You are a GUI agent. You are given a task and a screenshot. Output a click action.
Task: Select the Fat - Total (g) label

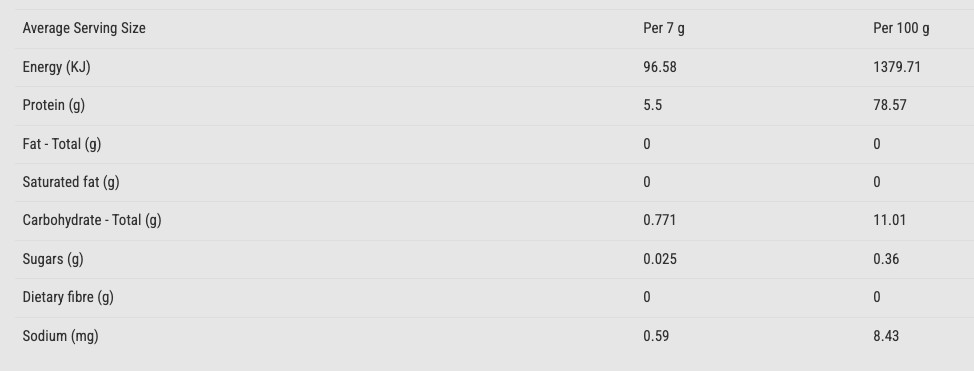[x=61, y=144]
